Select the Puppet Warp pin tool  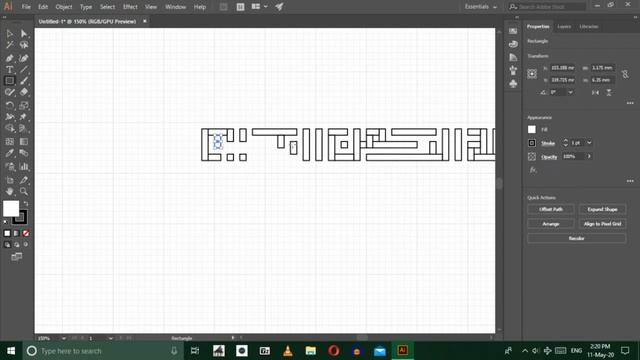[x=24, y=117]
